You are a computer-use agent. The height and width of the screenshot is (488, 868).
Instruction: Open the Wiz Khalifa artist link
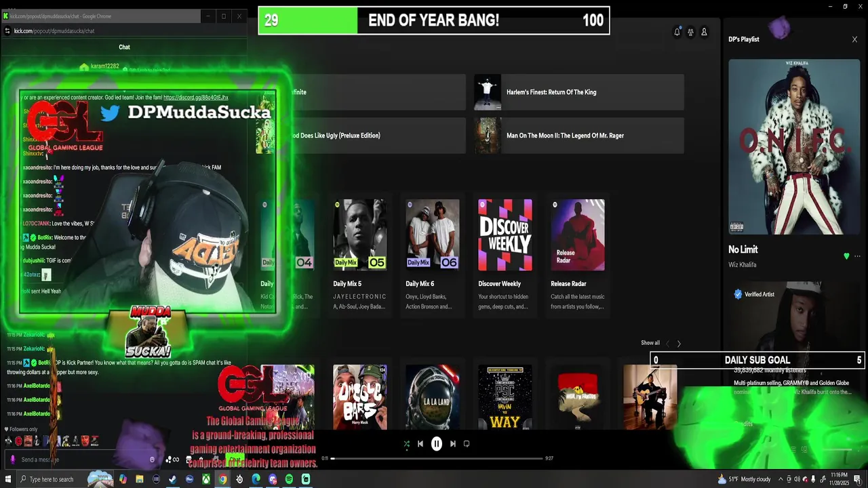[742, 265]
